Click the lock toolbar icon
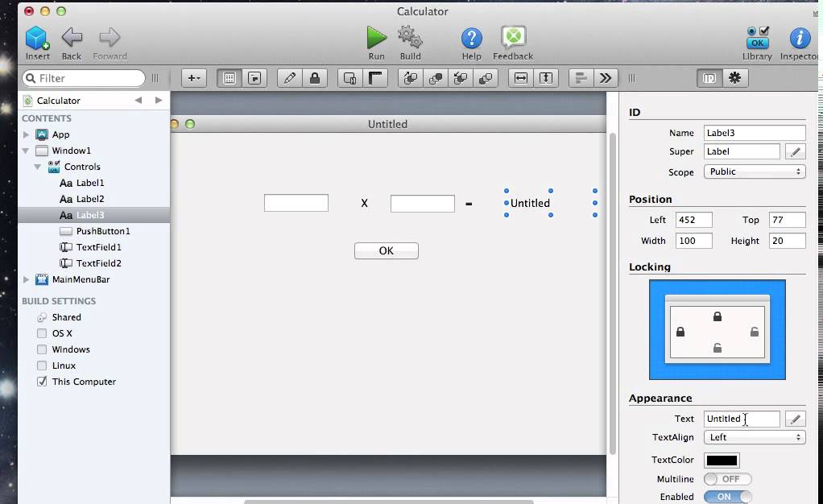The image size is (823, 504). click(315, 78)
